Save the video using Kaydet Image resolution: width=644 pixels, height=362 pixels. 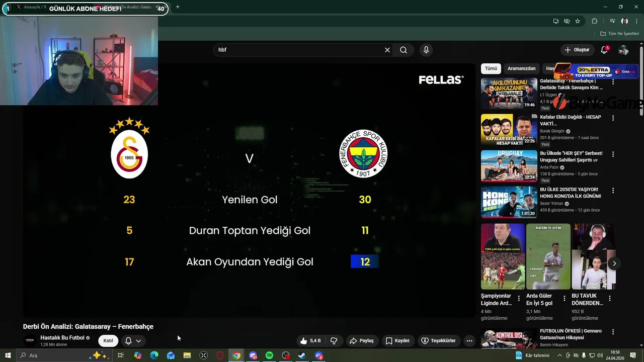[397, 341]
